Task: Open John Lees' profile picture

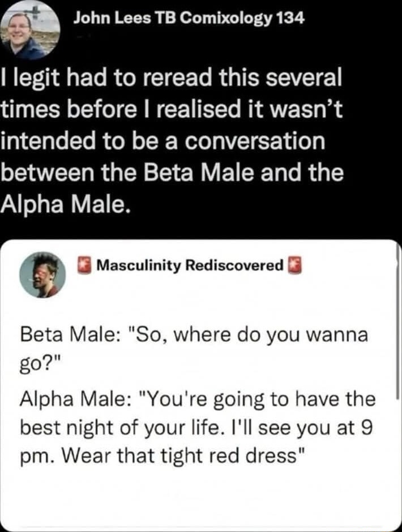Action: (x=30, y=30)
